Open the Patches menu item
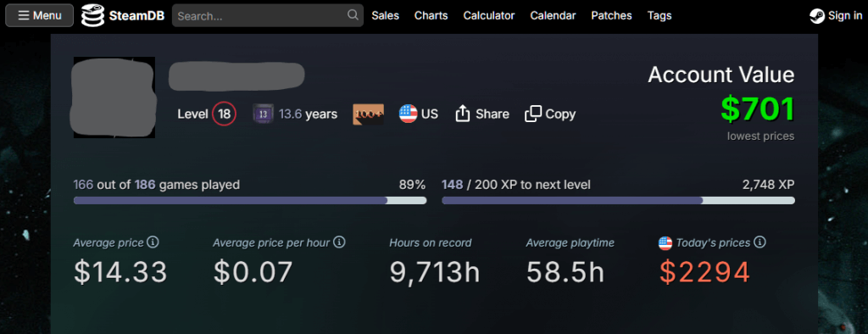 coord(611,15)
